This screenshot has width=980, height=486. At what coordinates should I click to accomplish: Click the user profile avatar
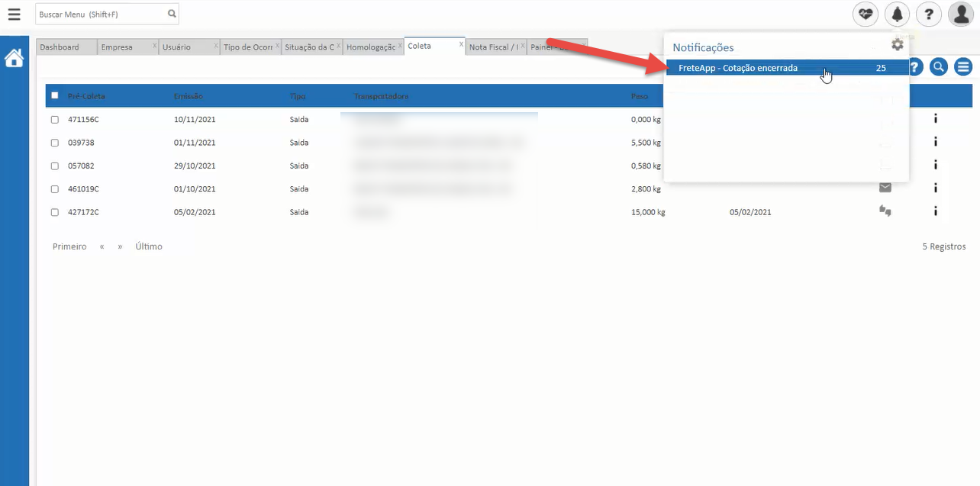coord(959,14)
